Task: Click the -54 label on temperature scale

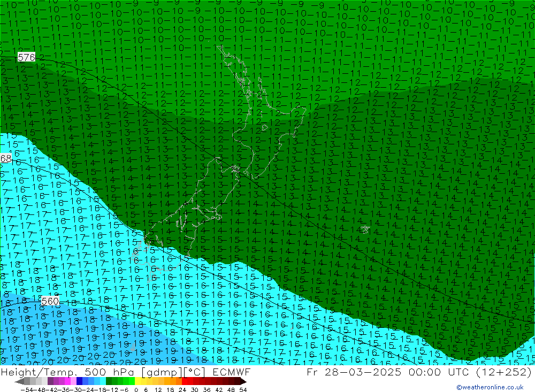Action: (27, 390)
